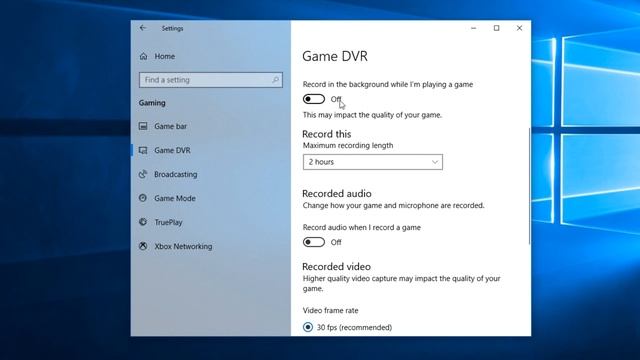Click the Maximum recording length label
The image size is (640, 360).
[348, 145]
